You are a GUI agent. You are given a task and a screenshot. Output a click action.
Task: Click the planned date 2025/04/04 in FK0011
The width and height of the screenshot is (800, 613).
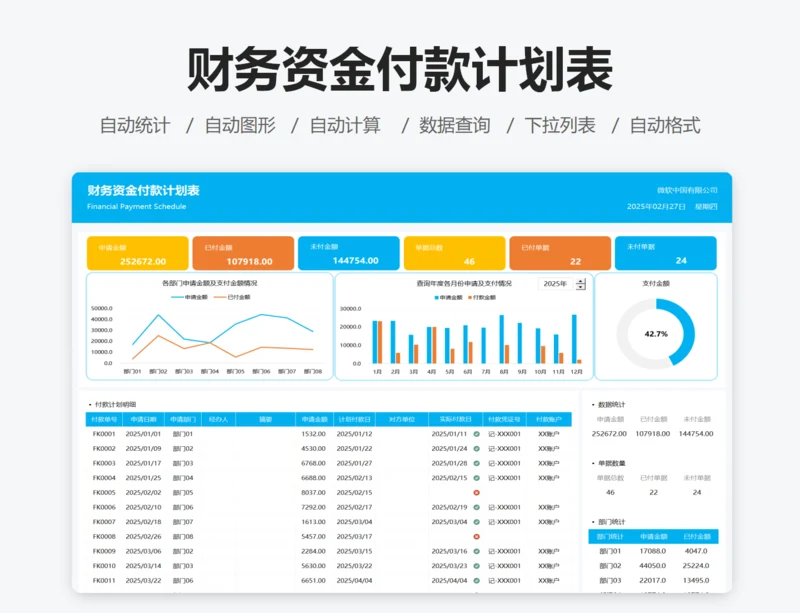(355, 580)
